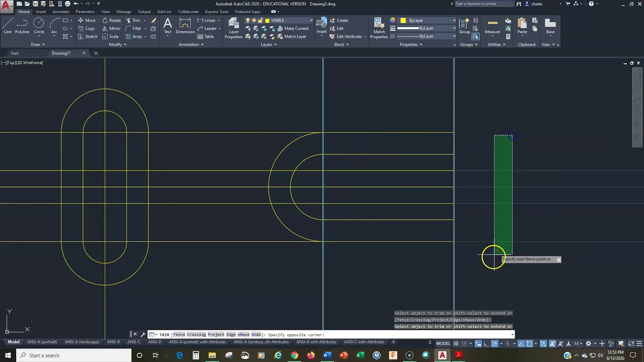Click the Undo arrow
The width and height of the screenshot is (644, 362).
pos(75,4)
